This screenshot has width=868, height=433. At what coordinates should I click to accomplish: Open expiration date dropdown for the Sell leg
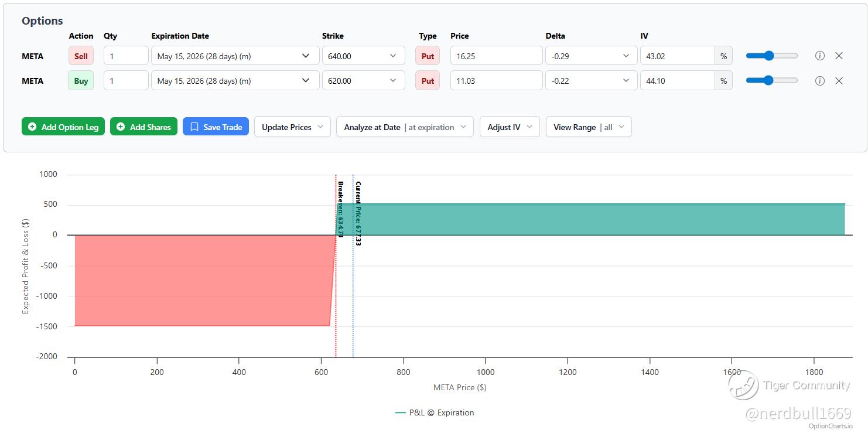[235, 56]
